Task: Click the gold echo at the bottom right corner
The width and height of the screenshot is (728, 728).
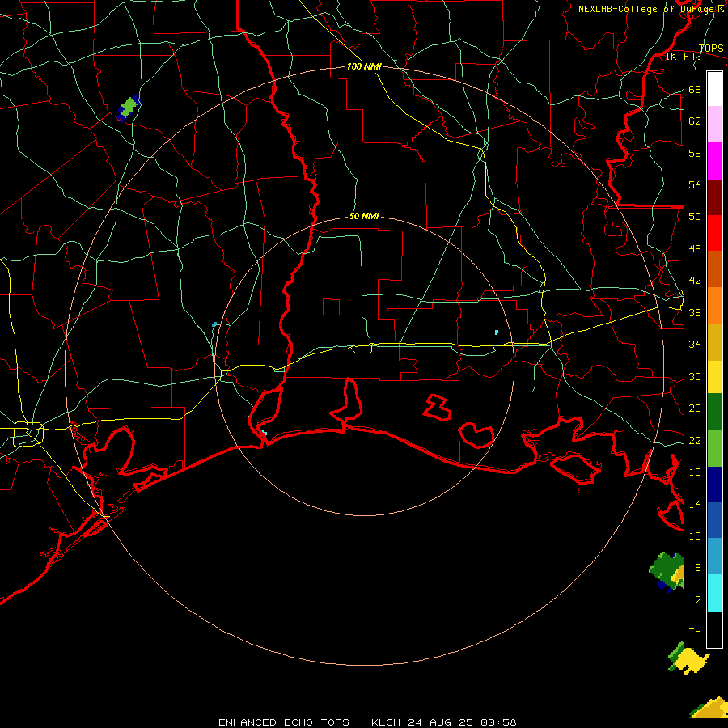Action: tap(709, 708)
